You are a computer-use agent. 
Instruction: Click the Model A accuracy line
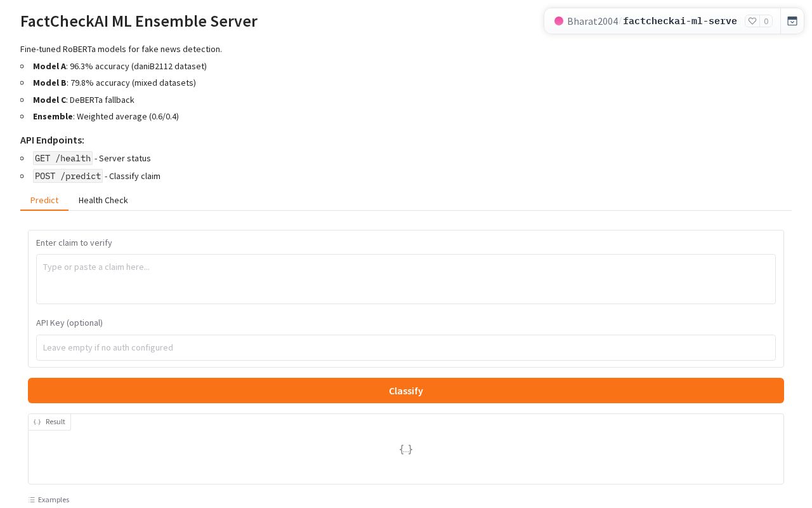pyautogui.click(x=120, y=66)
